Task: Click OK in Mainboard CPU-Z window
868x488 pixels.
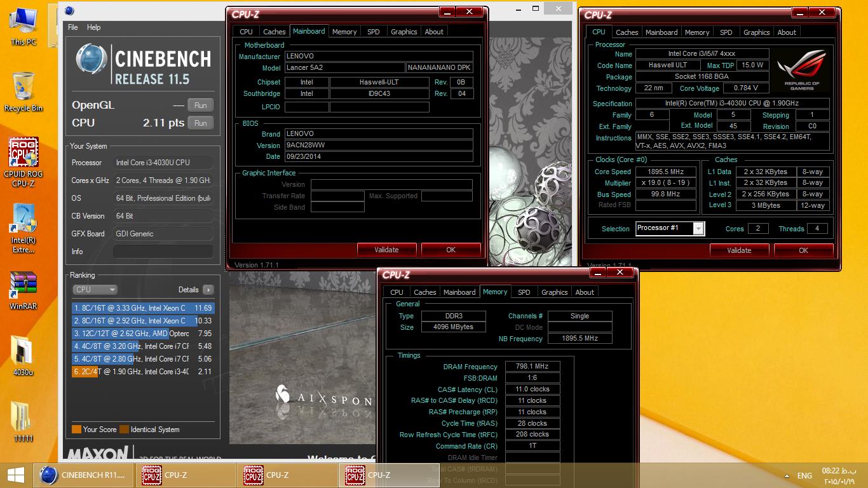Action: point(451,250)
